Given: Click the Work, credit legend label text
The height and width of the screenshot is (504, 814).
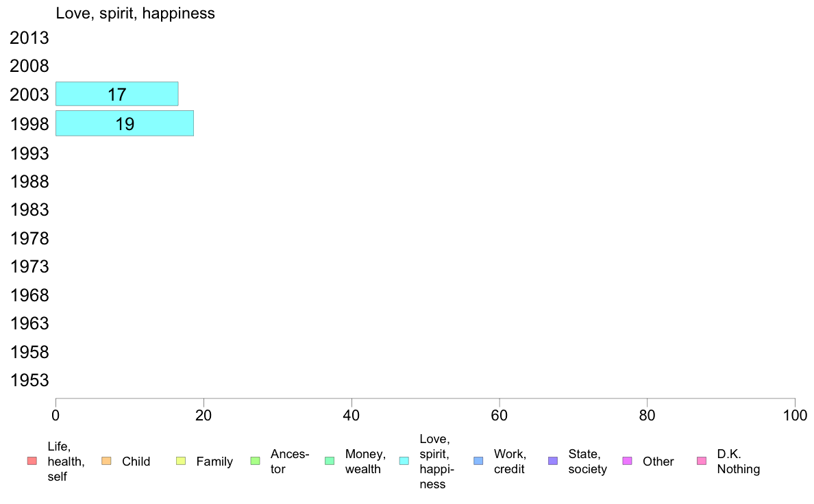Looking at the screenshot, I should [510, 462].
